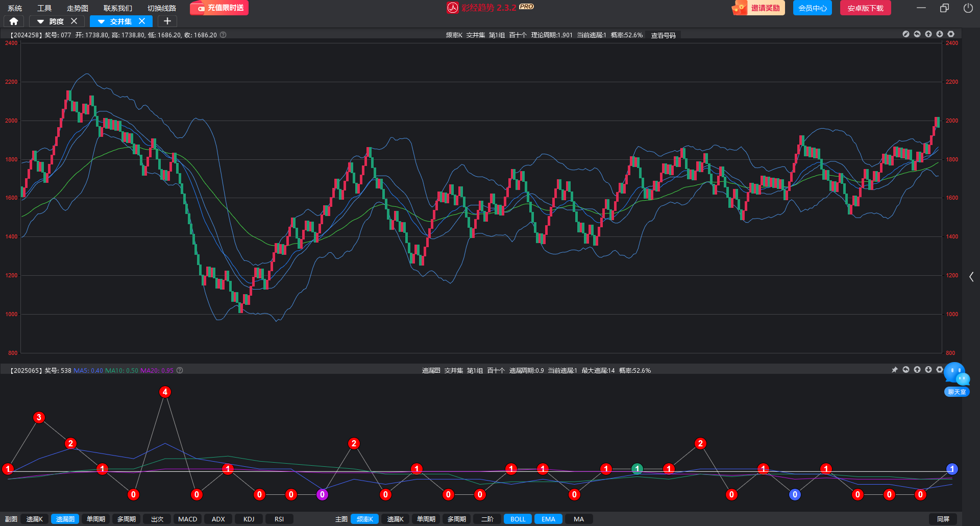Click the green omission marker labeled 1
Viewport: 980px width, 526px height.
coord(637,469)
